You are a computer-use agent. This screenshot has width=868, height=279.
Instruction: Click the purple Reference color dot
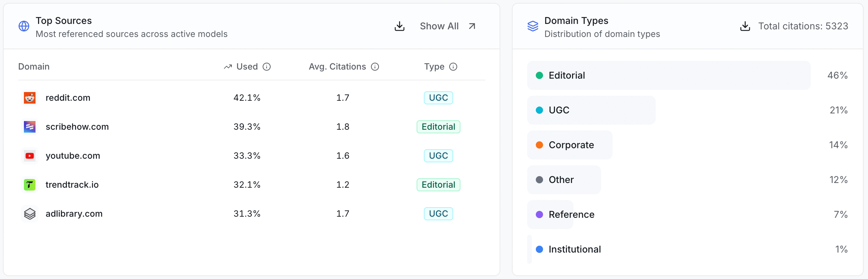pos(539,215)
